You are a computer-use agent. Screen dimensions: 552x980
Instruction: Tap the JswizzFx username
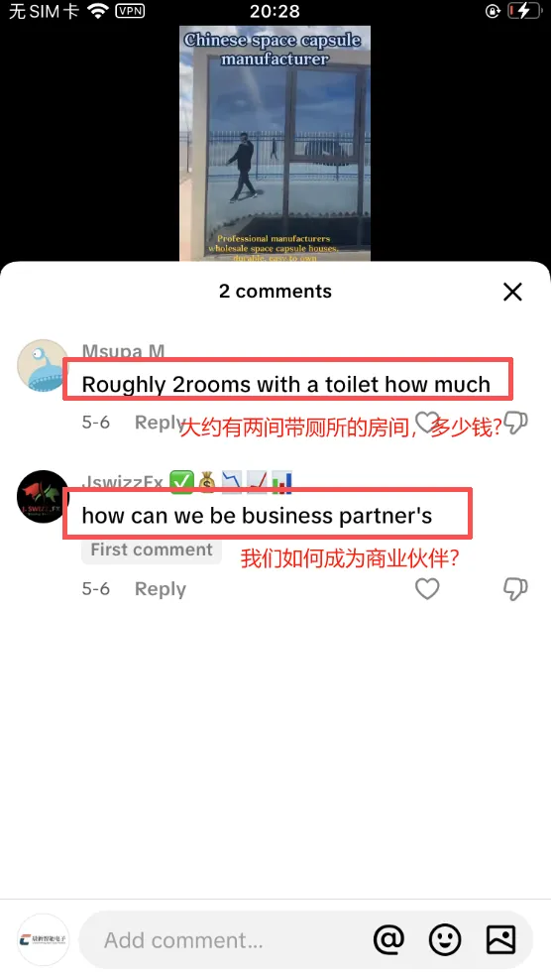click(122, 482)
